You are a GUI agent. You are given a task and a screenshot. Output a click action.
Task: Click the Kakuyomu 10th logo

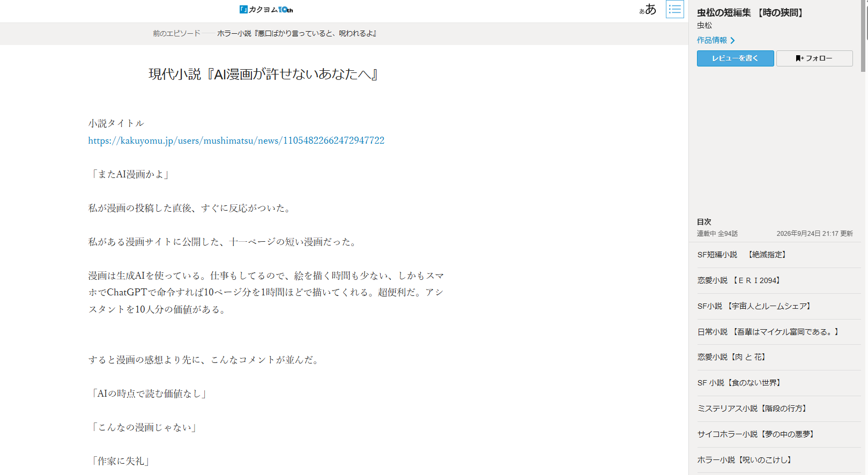click(266, 9)
